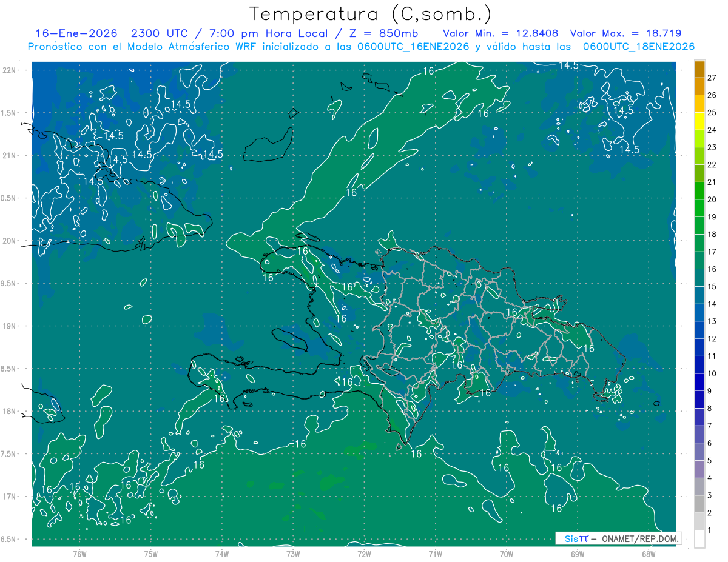Screen dimensions: 728x562
Task: Click value "4" on the color scale
Action: pyautogui.click(x=710, y=478)
